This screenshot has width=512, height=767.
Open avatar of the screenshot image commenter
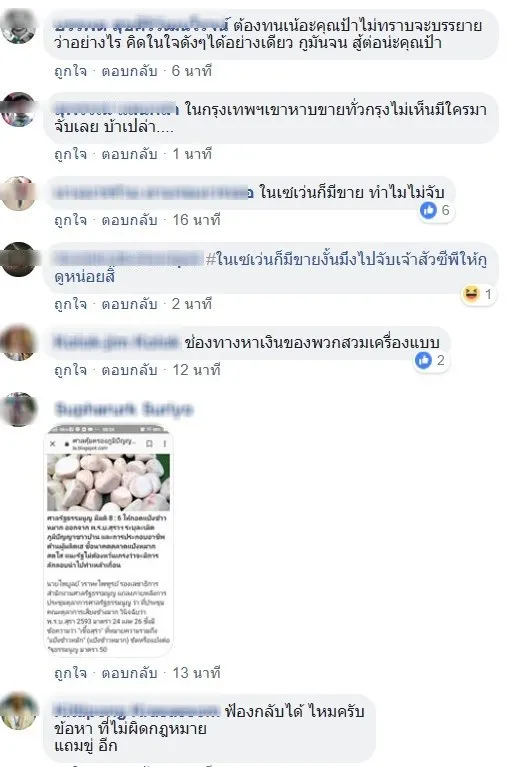pyautogui.click(x=19, y=409)
